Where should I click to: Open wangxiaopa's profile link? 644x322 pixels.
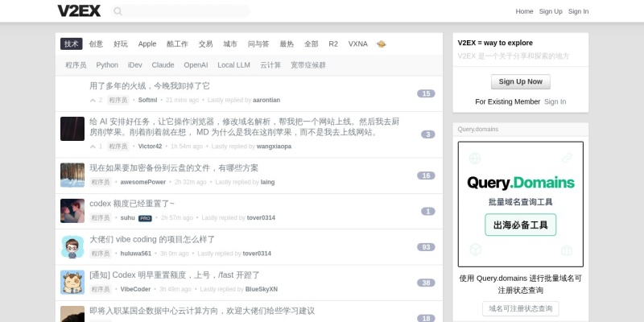point(274,147)
